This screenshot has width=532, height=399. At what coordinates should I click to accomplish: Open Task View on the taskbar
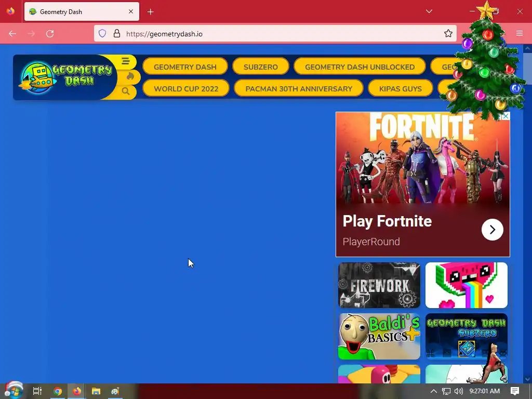37,391
